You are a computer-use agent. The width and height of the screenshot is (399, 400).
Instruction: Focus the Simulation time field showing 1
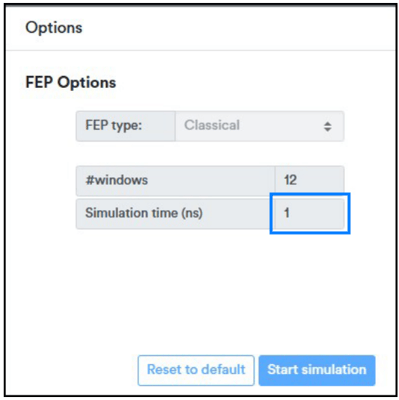coord(309,213)
